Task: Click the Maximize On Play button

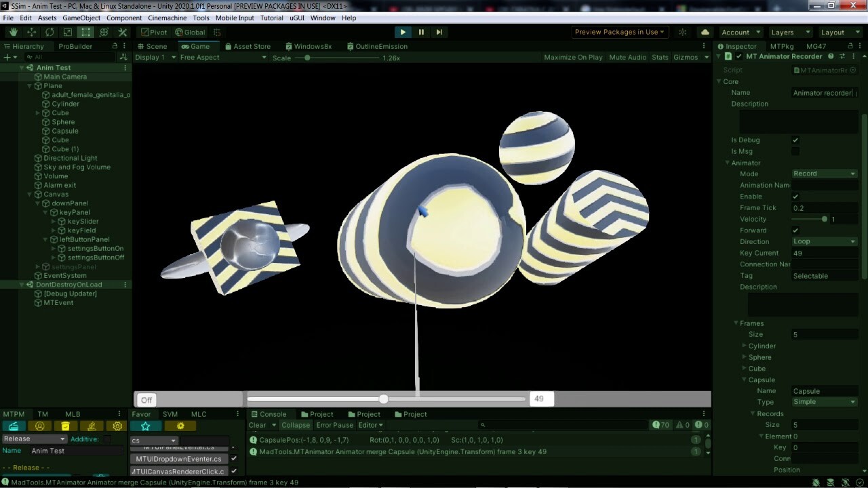Action: [x=573, y=57]
